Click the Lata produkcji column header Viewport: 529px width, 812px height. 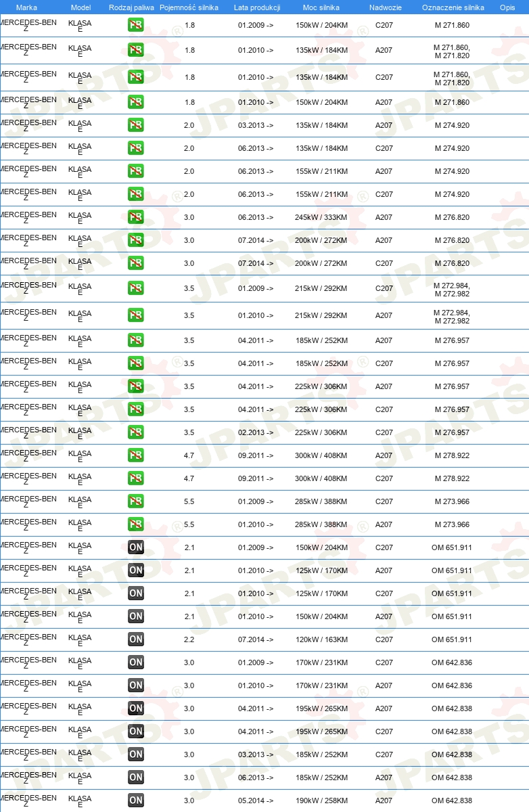tap(257, 7)
